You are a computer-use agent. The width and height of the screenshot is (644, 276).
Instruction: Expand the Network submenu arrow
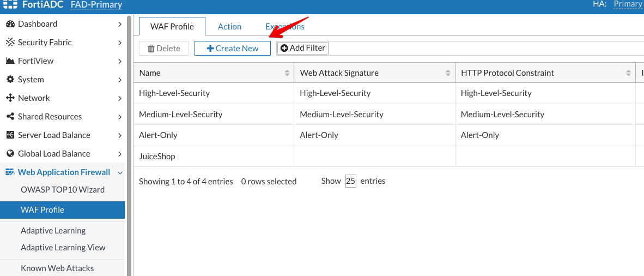120,98
